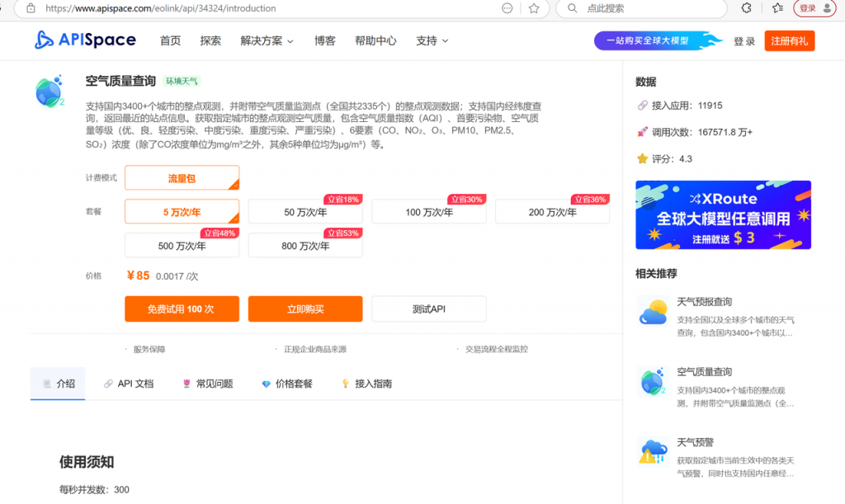Click the 立即购买 button
845x504 pixels.
pyautogui.click(x=305, y=309)
